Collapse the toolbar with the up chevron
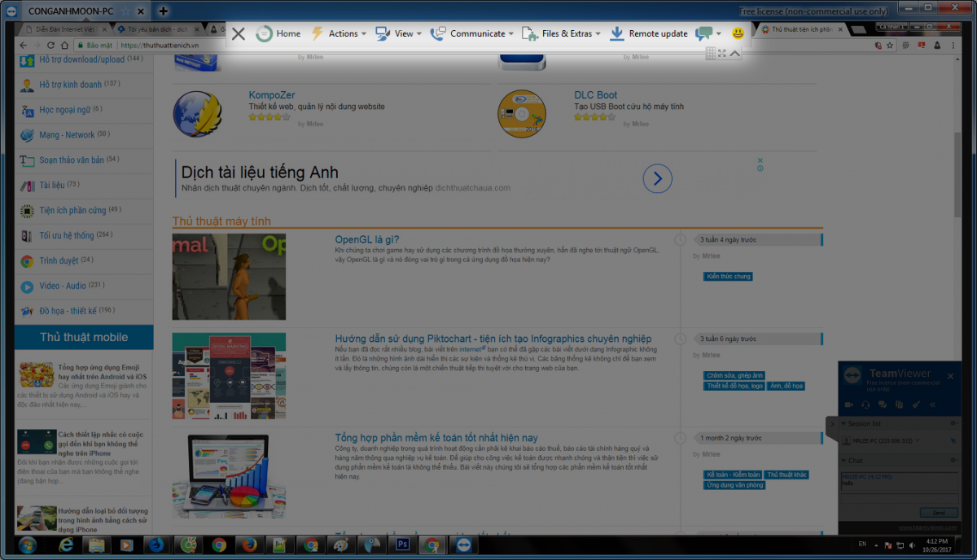This screenshot has height=560, width=977. (734, 54)
